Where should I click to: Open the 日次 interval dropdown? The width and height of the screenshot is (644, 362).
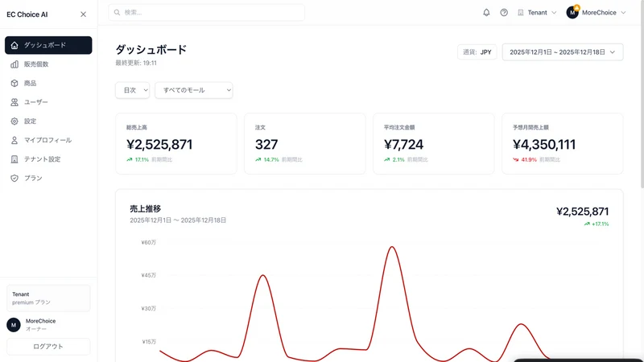132,90
